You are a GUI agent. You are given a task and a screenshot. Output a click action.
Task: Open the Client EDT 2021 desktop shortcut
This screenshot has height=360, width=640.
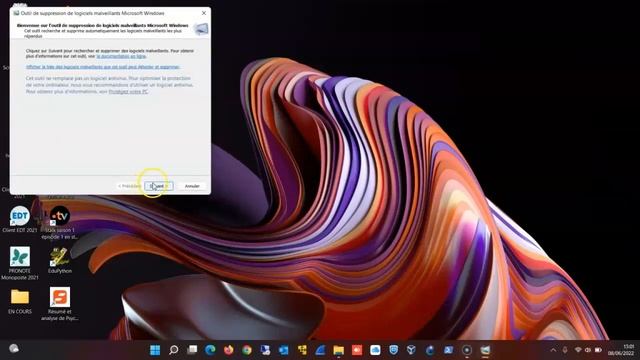tap(20, 220)
